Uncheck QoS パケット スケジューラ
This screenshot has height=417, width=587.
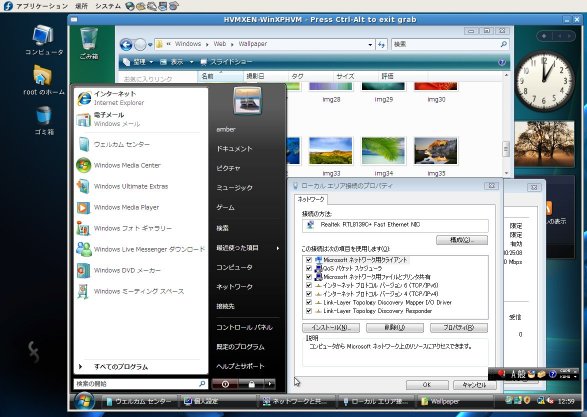point(309,268)
